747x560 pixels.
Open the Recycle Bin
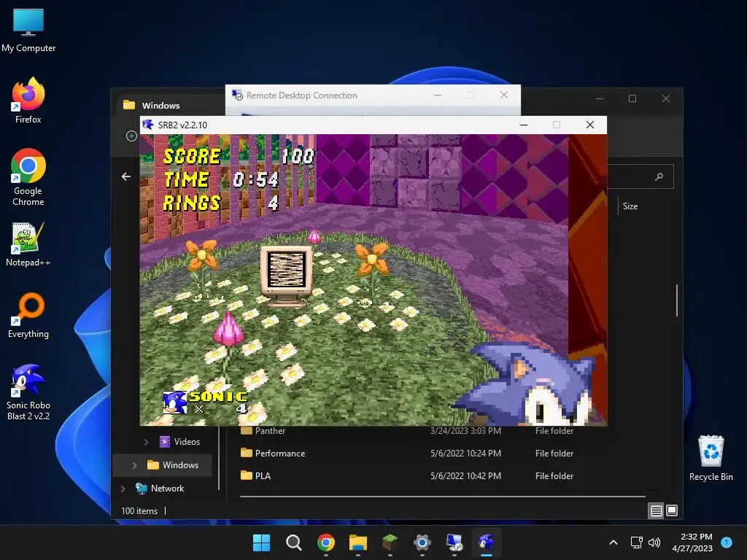pos(711,458)
